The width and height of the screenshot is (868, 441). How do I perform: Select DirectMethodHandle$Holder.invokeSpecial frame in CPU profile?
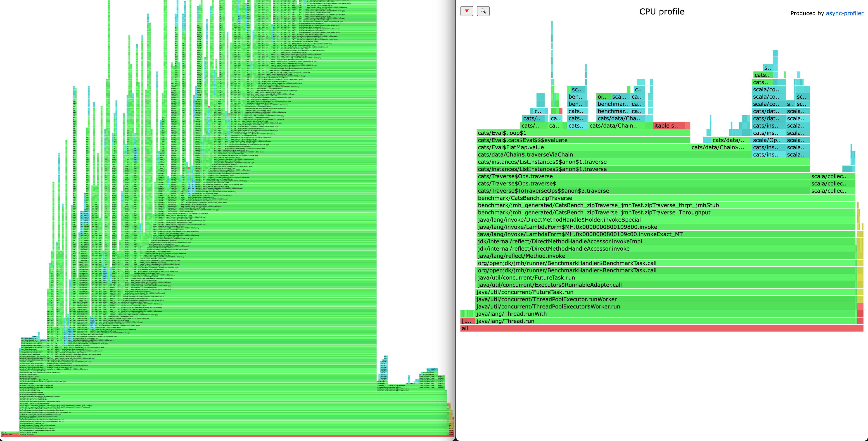(666, 220)
